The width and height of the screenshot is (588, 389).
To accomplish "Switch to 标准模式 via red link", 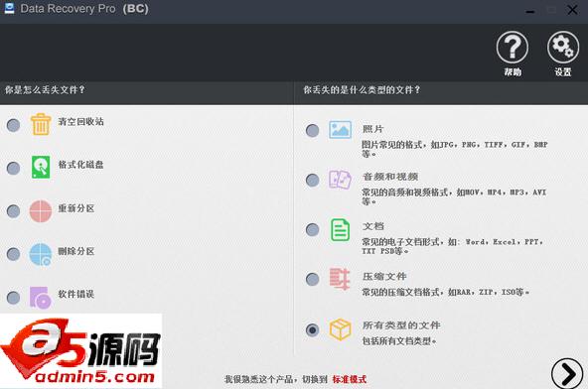I will point(350,379).
